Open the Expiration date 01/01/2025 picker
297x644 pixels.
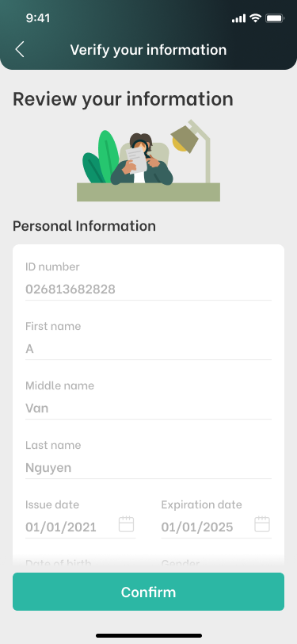[216, 519]
